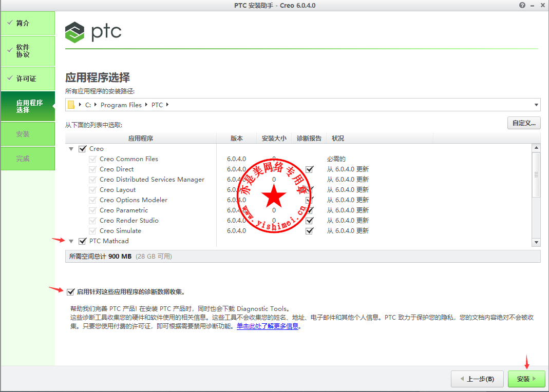The image size is (549, 392).
Task: Select the Creo Options Modeler row
Action: click(298, 200)
